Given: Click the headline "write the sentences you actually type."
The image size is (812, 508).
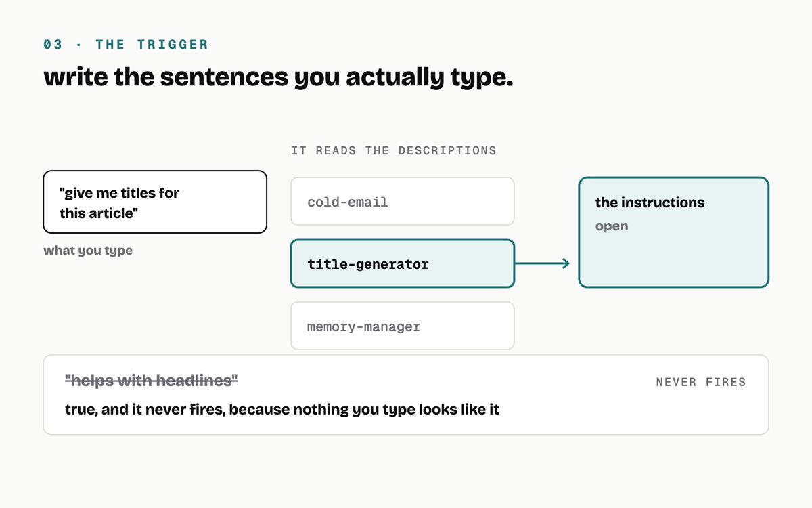Looking at the screenshot, I should coord(278,77).
